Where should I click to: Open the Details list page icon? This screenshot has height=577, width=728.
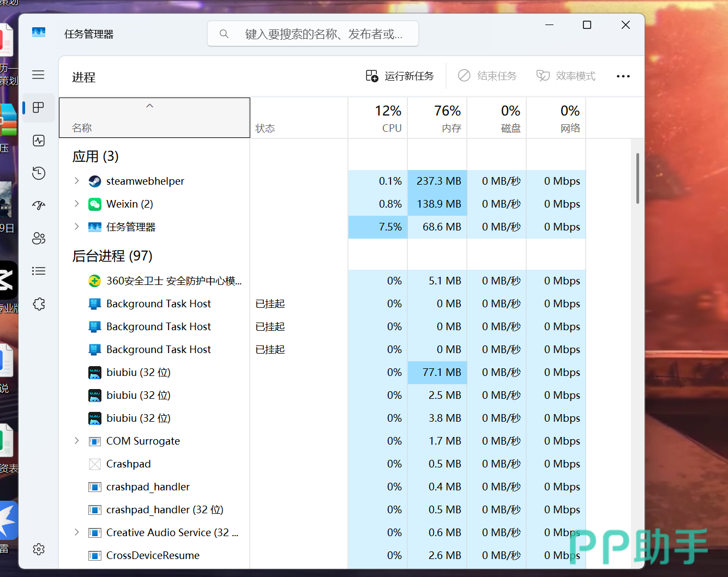click(x=39, y=271)
